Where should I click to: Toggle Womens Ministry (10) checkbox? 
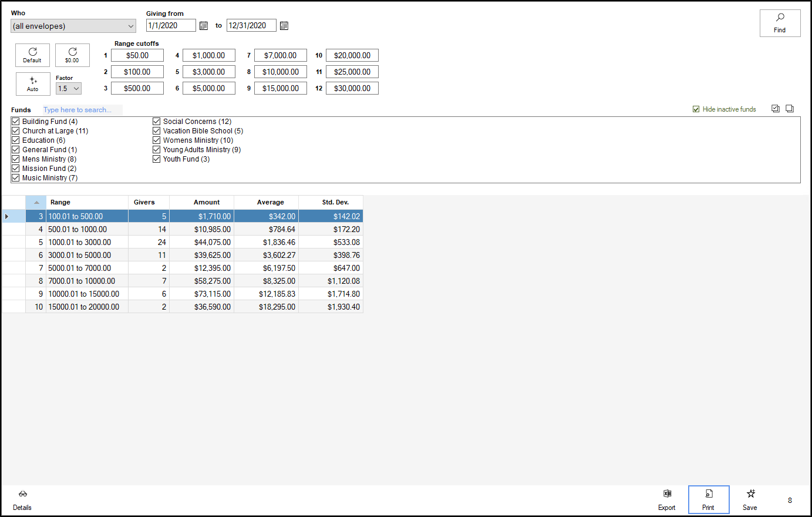click(x=157, y=140)
